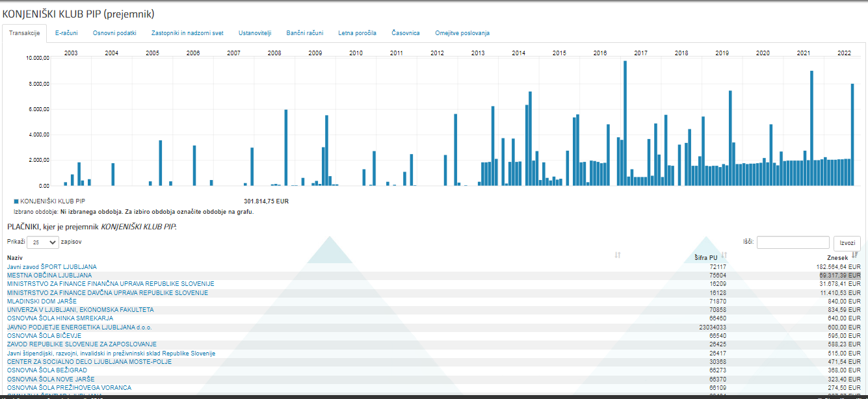The image size is (868, 399).
Task: Focus the Išči search field
Action: tap(793, 242)
